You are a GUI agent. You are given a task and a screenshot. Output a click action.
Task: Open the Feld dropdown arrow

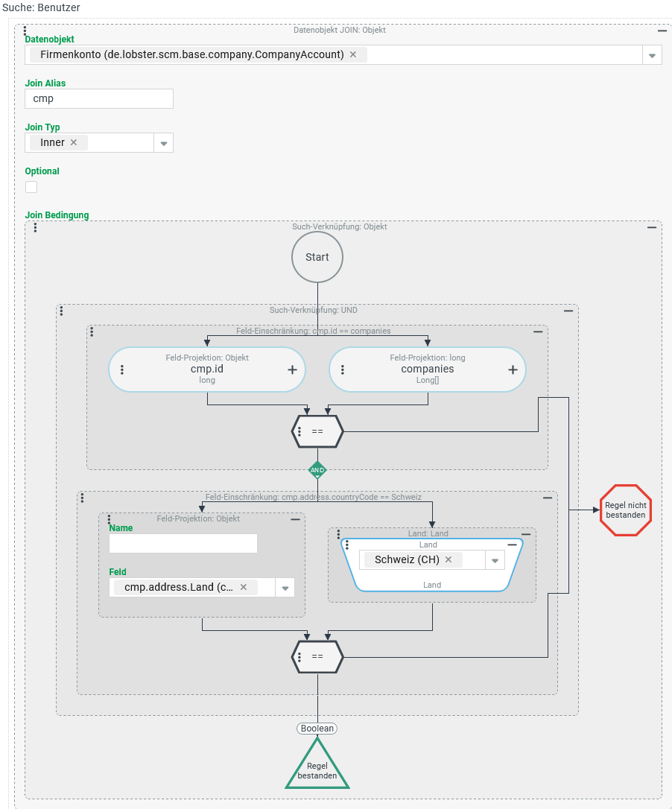285,588
